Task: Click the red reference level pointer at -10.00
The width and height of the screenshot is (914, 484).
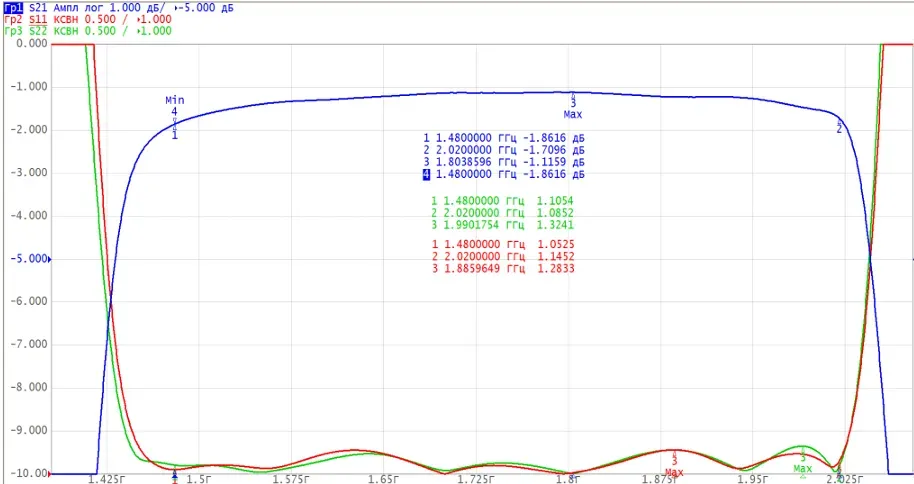Action: (50, 474)
